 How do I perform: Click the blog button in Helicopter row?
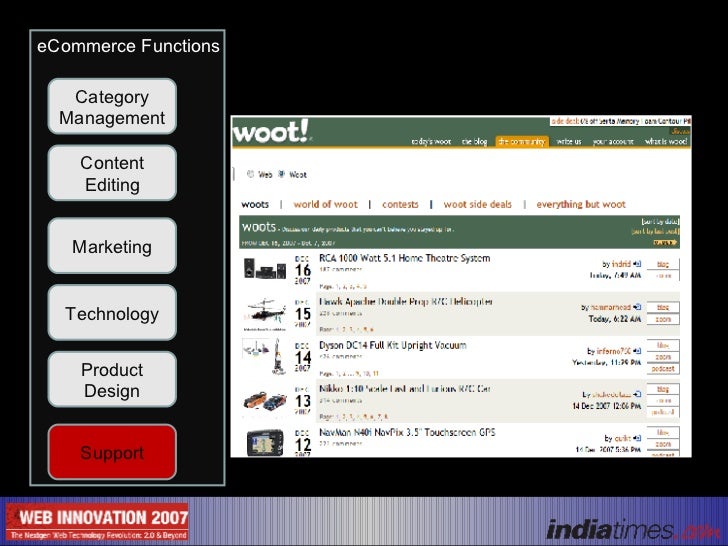(663, 307)
